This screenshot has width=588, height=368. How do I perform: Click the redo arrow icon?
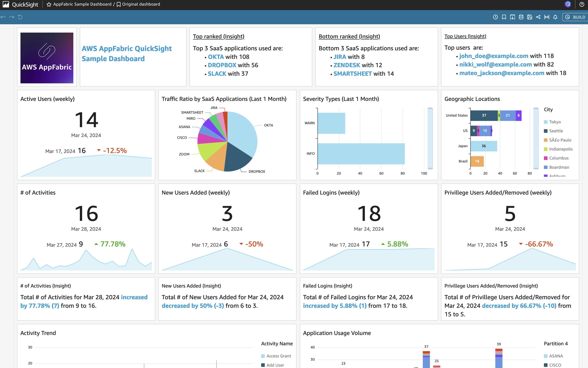[11, 17]
